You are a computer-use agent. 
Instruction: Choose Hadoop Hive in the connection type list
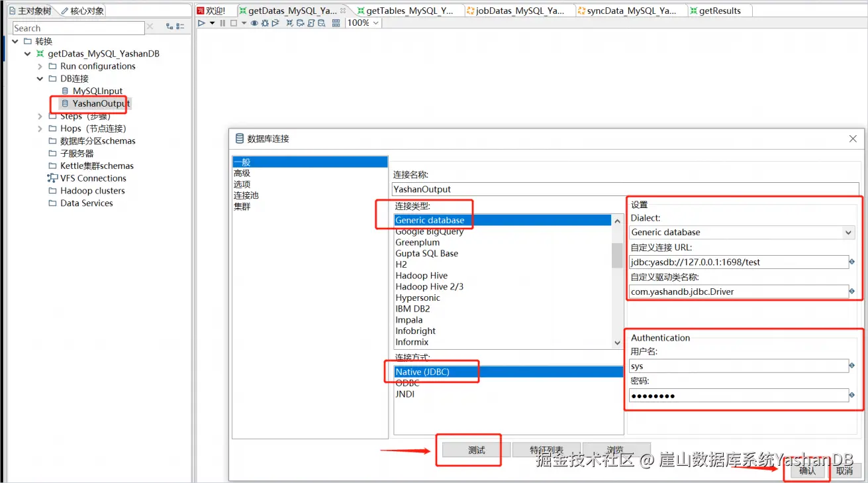(421, 276)
